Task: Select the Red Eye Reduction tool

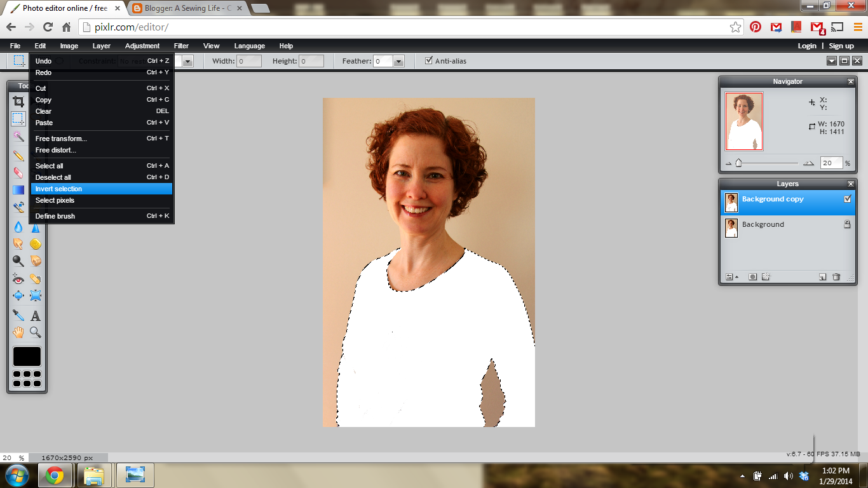Action: click(x=18, y=278)
